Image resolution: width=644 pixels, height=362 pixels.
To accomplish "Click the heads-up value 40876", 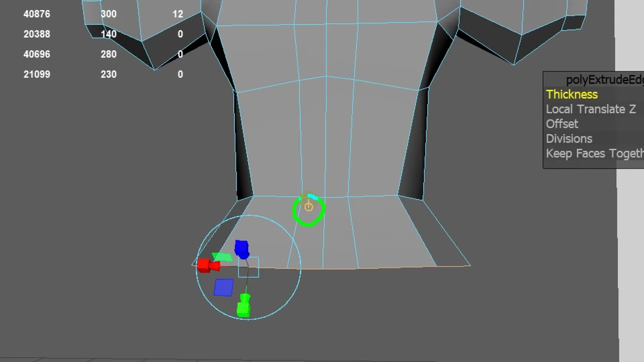I will pyautogui.click(x=37, y=14).
